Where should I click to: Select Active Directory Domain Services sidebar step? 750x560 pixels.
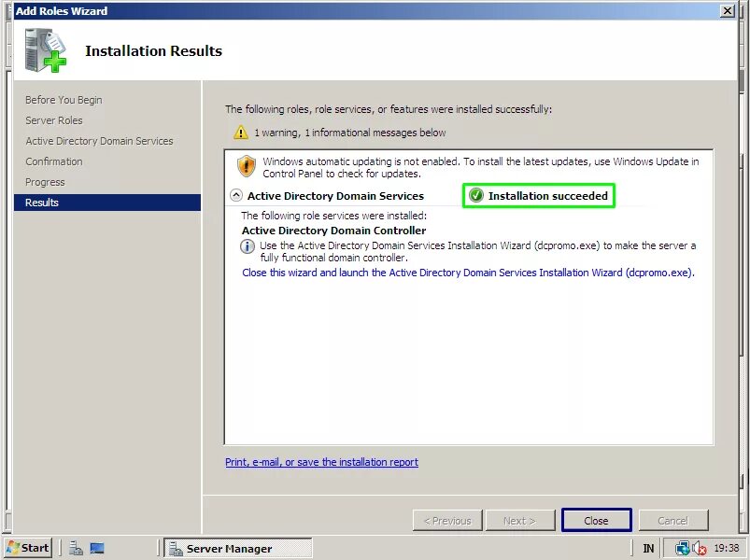(100, 141)
